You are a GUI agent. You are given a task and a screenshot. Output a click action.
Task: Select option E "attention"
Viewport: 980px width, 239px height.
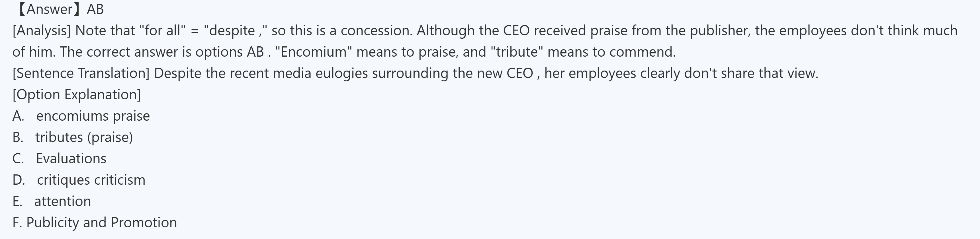point(62,201)
